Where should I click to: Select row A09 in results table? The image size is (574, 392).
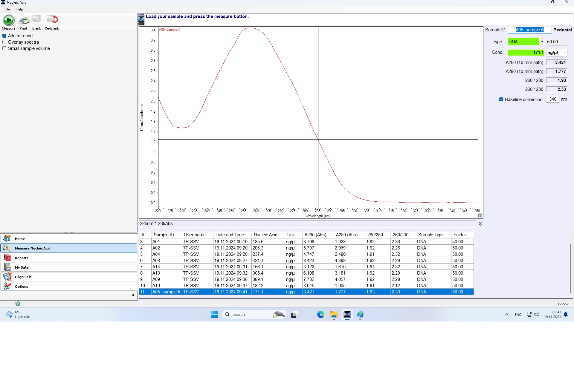click(166, 279)
